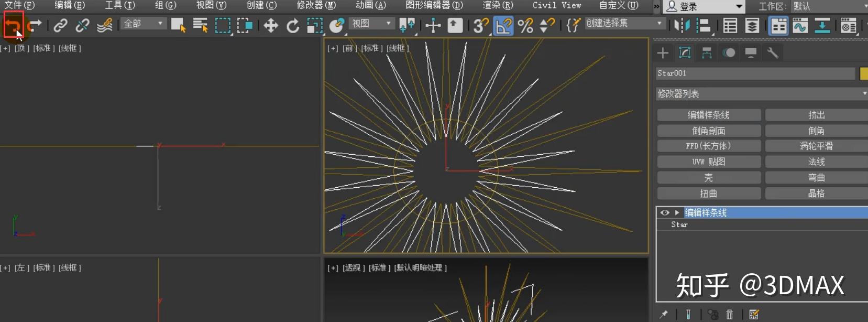This screenshot has width=868, height=322.
Task: Click the 倒角剖面 modifier button
Action: click(709, 131)
